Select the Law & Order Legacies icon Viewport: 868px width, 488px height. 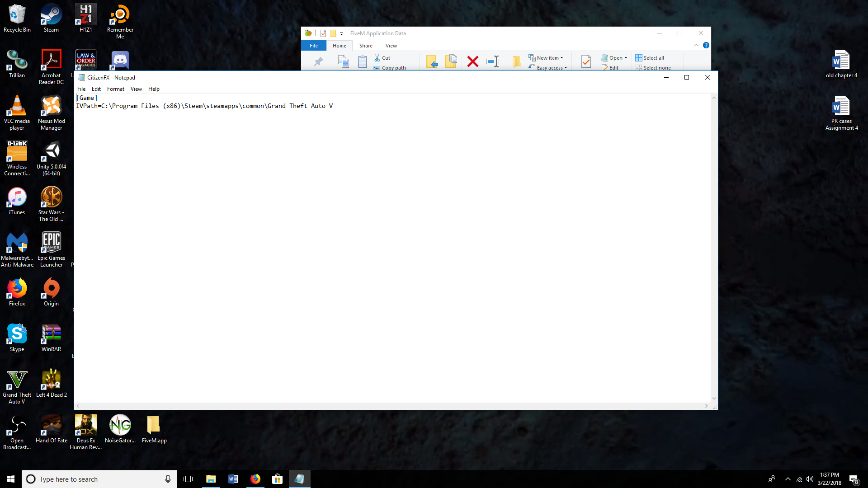point(85,59)
